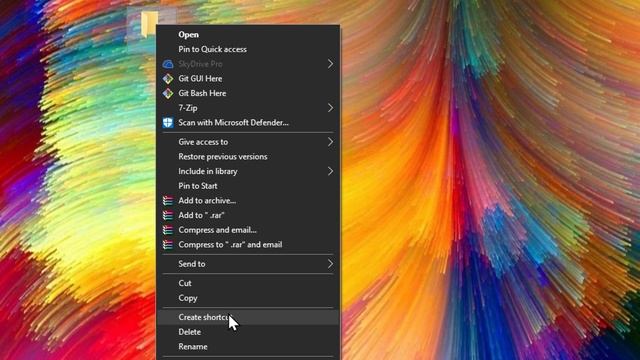Choose Add to archive... entry
The image size is (640, 360).
click(x=248, y=201)
